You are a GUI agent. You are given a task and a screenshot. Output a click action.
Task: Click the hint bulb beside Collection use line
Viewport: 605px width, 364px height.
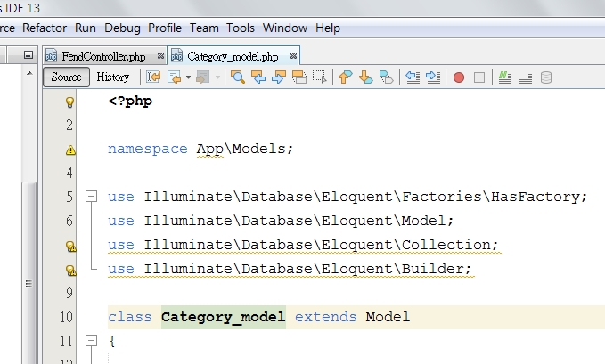tap(71, 247)
